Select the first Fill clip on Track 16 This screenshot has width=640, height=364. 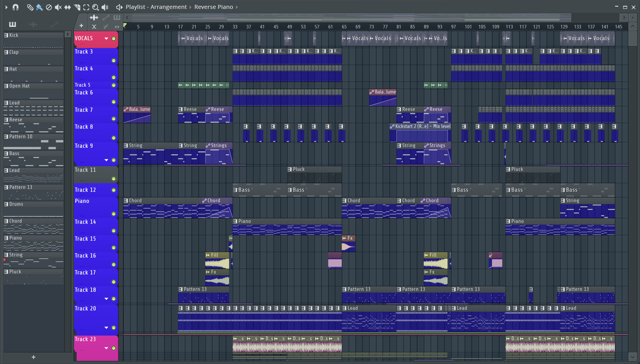(x=217, y=260)
